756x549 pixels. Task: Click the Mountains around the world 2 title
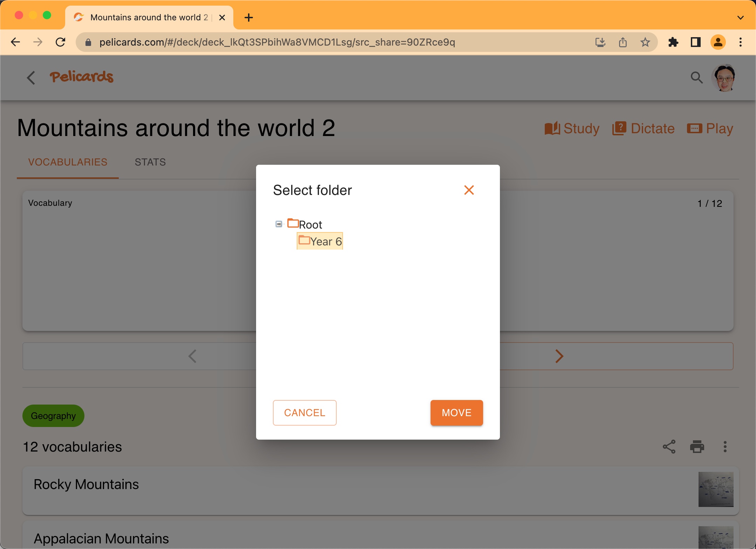click(x=176, y=128)
